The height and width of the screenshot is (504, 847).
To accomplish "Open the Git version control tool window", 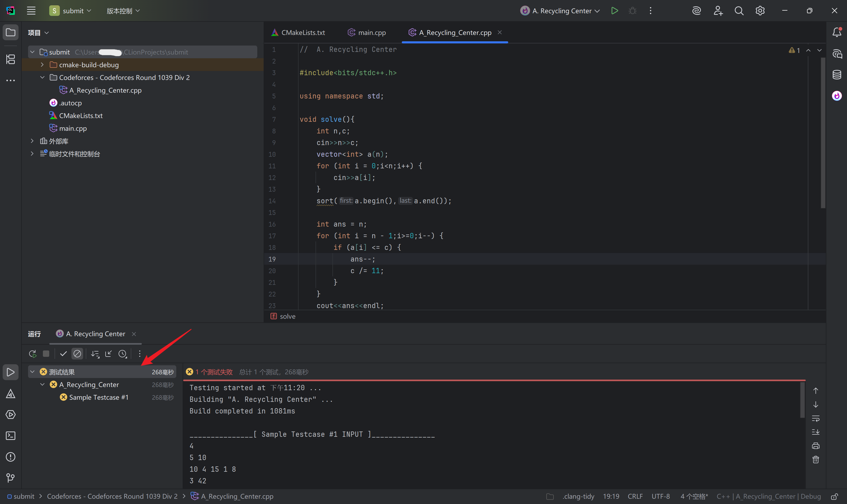I will [11, 478].
